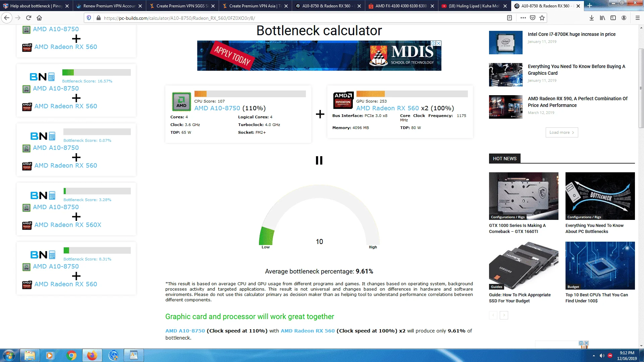This screenshot has width=644, height=362.
Task: Close the MDIS advertisement banner
Action: point(438,43)
